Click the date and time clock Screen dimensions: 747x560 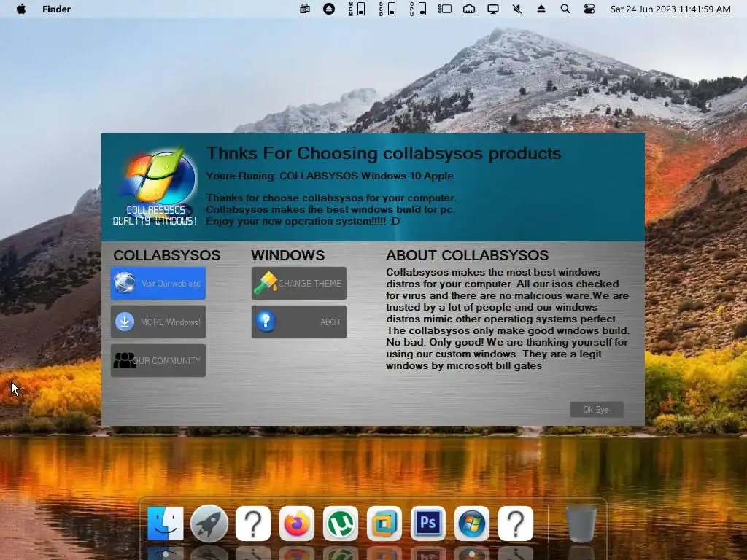(670, 9)
